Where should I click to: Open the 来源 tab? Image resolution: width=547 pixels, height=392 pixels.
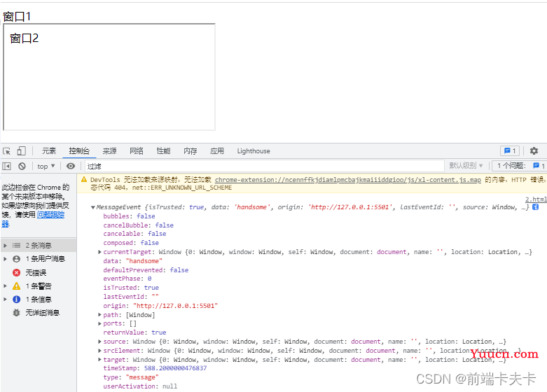pos(109,150)
